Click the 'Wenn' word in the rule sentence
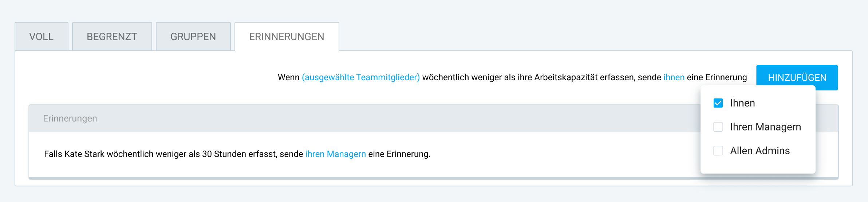868x202 pixels. 288,77
